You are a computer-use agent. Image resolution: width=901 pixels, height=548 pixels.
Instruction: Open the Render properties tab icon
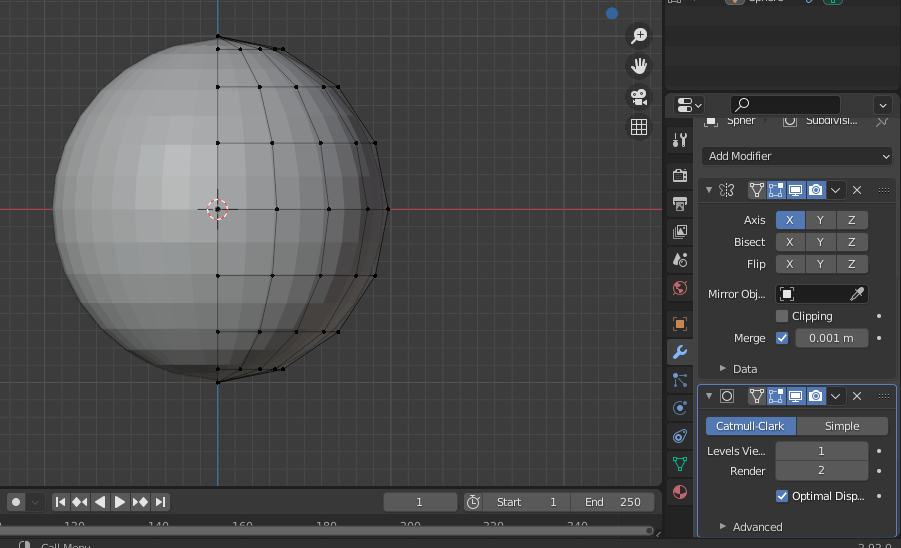(x=680, y=176)
